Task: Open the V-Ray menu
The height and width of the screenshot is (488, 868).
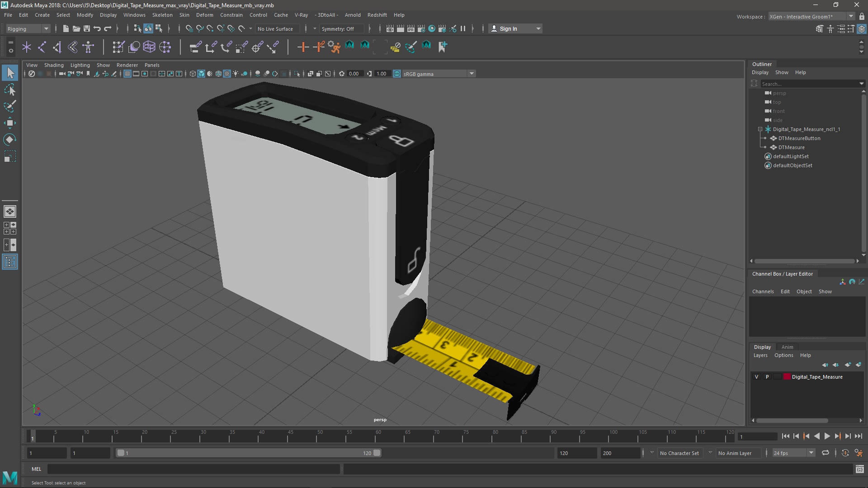Action: [x=301, y=15]
